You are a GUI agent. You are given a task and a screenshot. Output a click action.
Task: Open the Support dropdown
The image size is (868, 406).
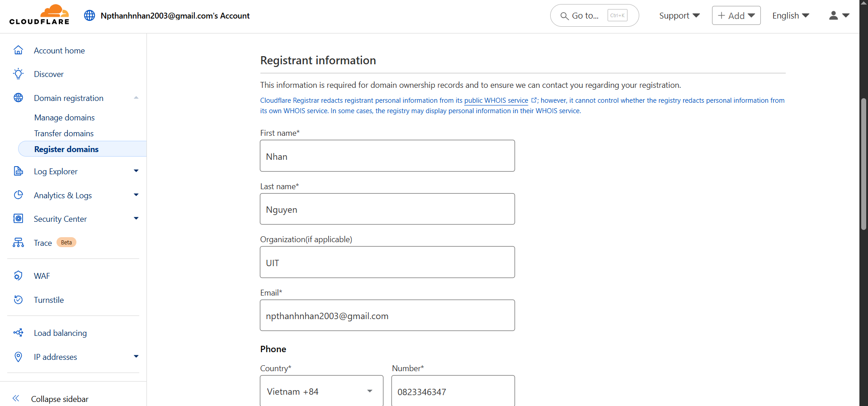click(x=679, y=15)
